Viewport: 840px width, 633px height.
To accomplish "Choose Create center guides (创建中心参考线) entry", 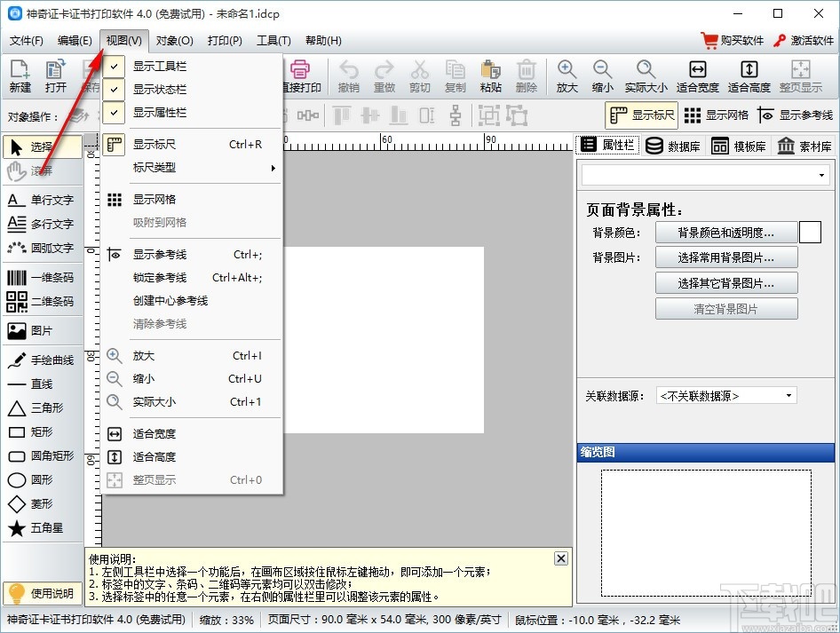I will (192, 301).
